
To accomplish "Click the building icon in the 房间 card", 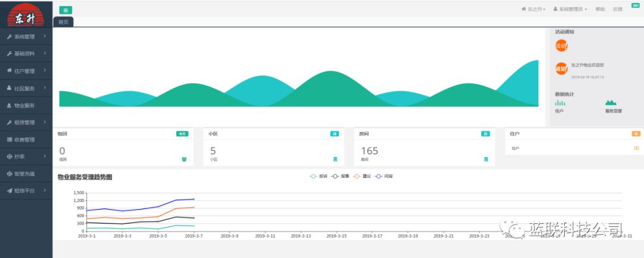I will pos(487,159).
